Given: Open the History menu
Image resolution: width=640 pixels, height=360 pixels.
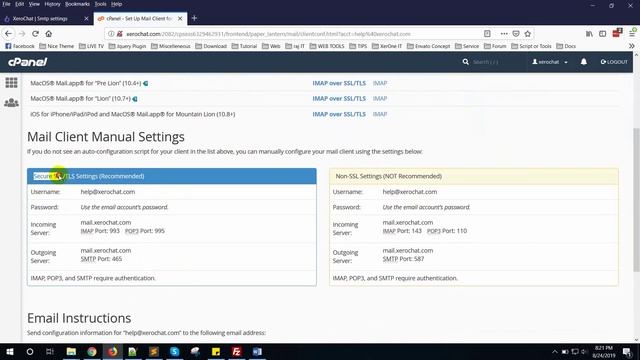Looking at the screenshot, I should [52, 4].
